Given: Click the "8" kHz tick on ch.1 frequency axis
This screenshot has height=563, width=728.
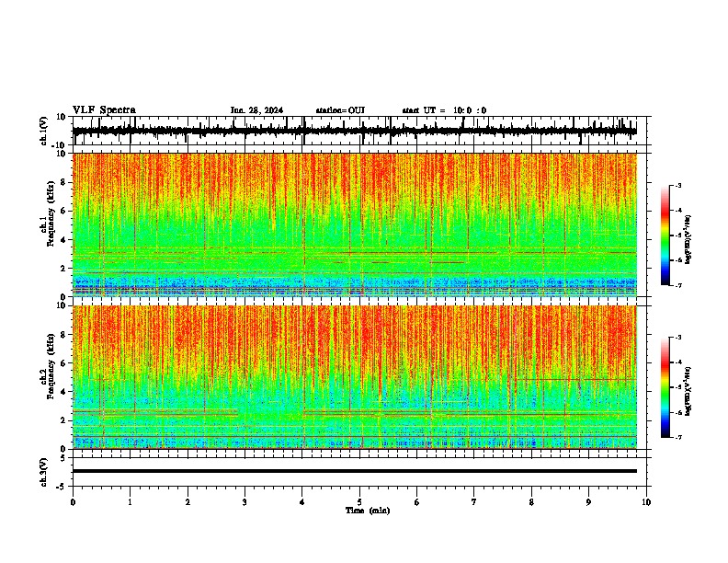Looking at the screenshot, I should point(63,182).
